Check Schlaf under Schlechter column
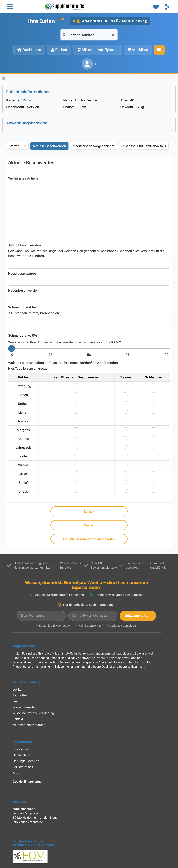 pos(153,482)
